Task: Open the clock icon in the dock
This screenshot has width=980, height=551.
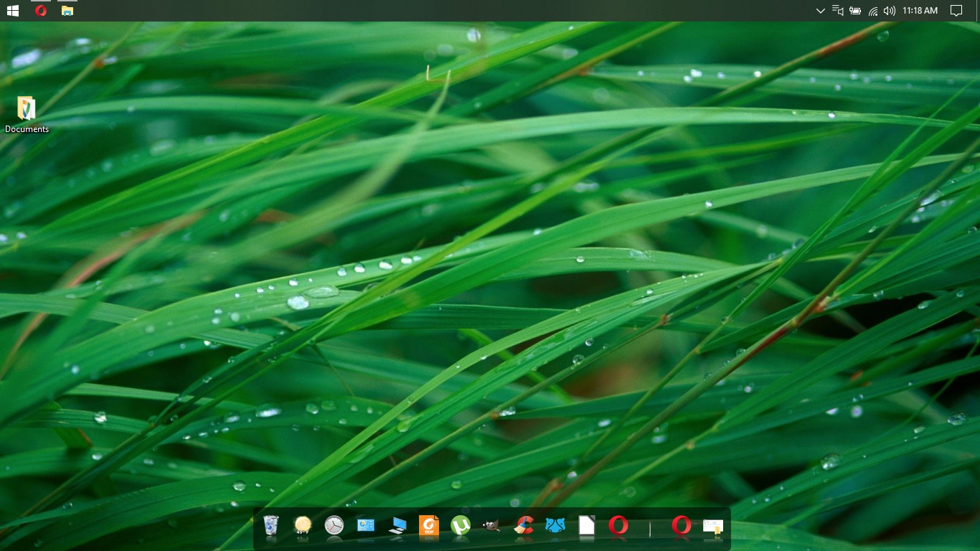Action: click(334, 526)
